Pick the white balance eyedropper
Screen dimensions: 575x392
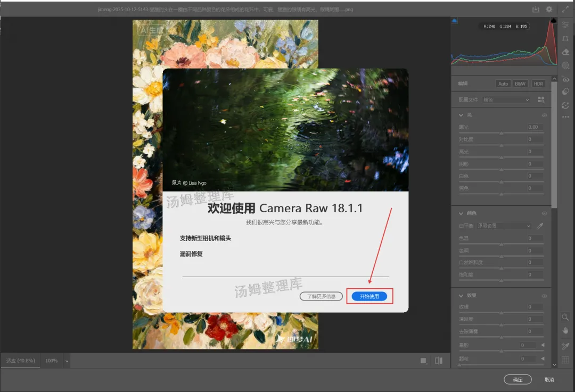(540, 226)
